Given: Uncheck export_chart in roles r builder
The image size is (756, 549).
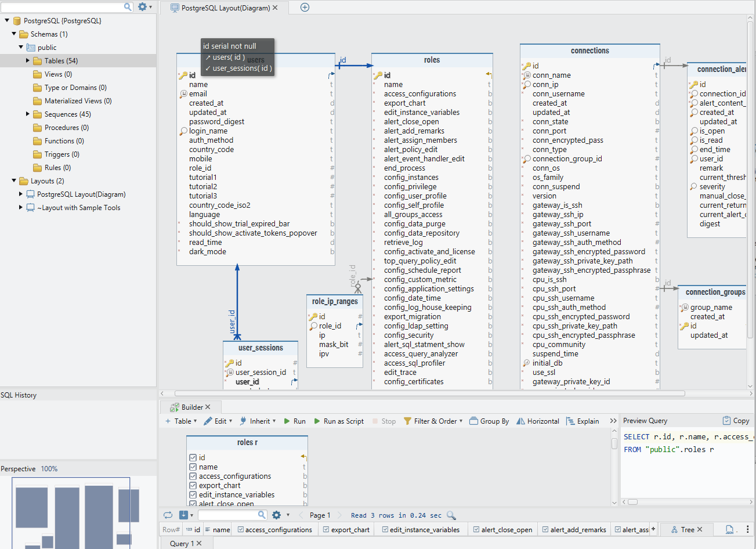Looking at the screenshot, I should coord(193,486).
